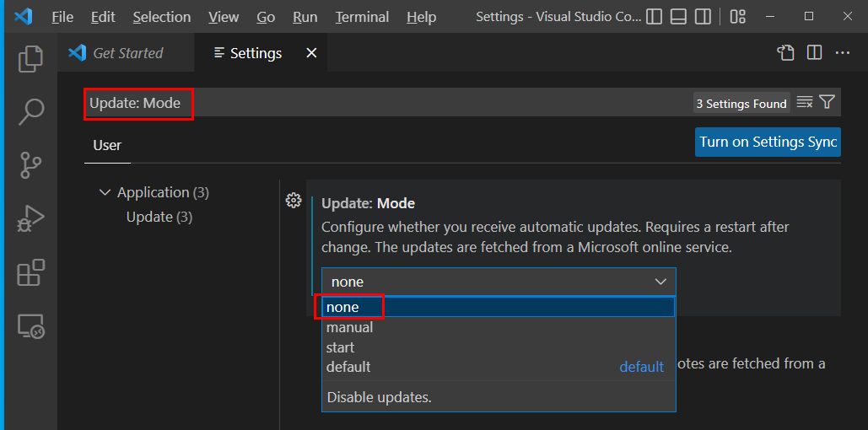The width and height of the screenshot is (868, 430).
Task: Open the Source Control view
Action: (x=31, y=165)
